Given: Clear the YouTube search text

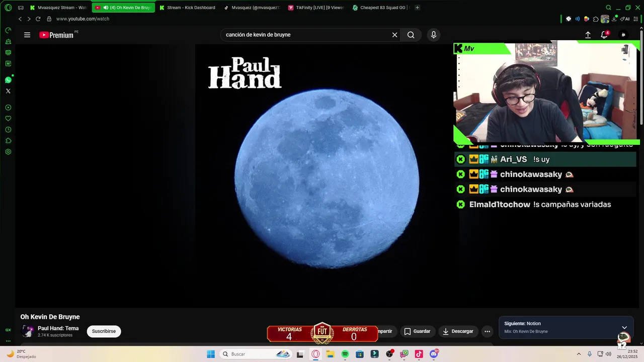Looking at the screenshot, I should (x=394, y=35).
